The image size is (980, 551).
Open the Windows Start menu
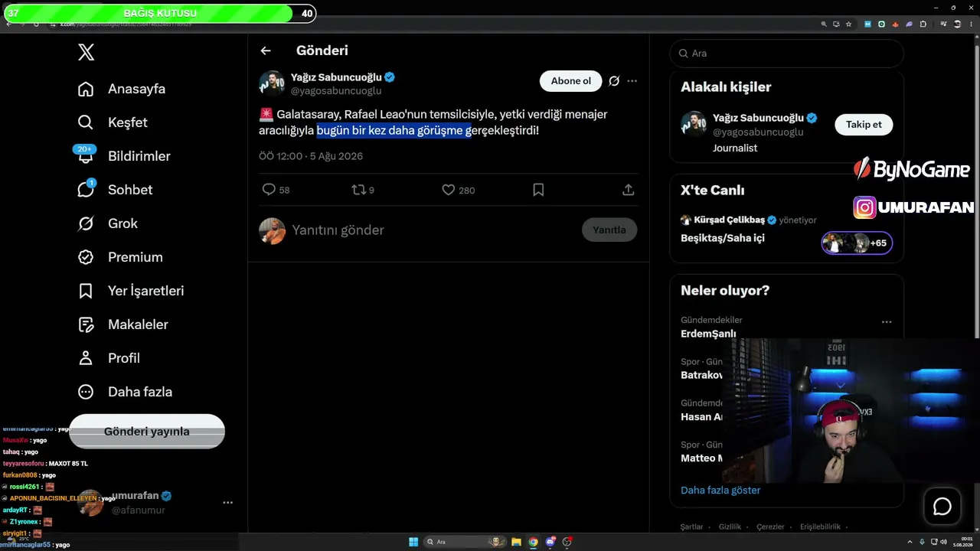click(413, 542)
